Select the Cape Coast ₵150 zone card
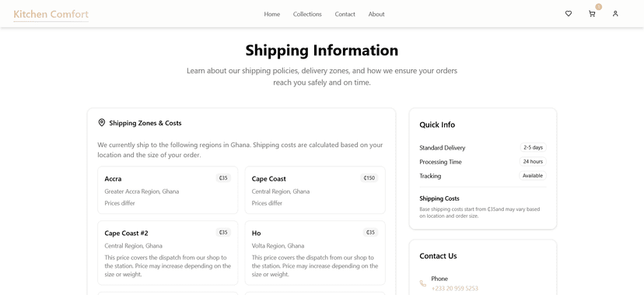644x295 pixels. (315, 190)
